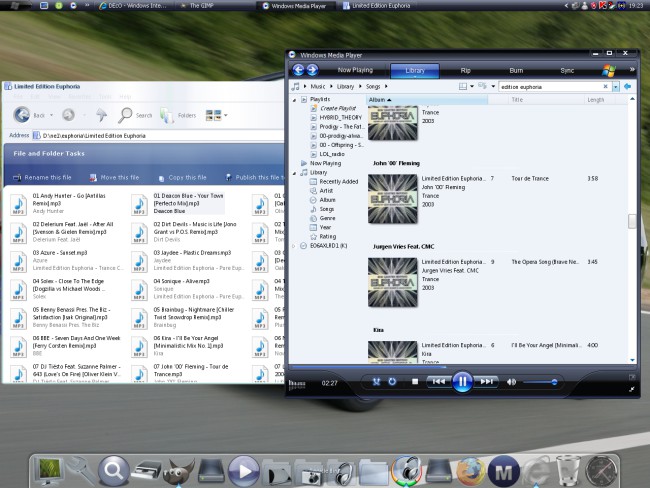Open the magnifier search icon in dock

coord(114,471)
